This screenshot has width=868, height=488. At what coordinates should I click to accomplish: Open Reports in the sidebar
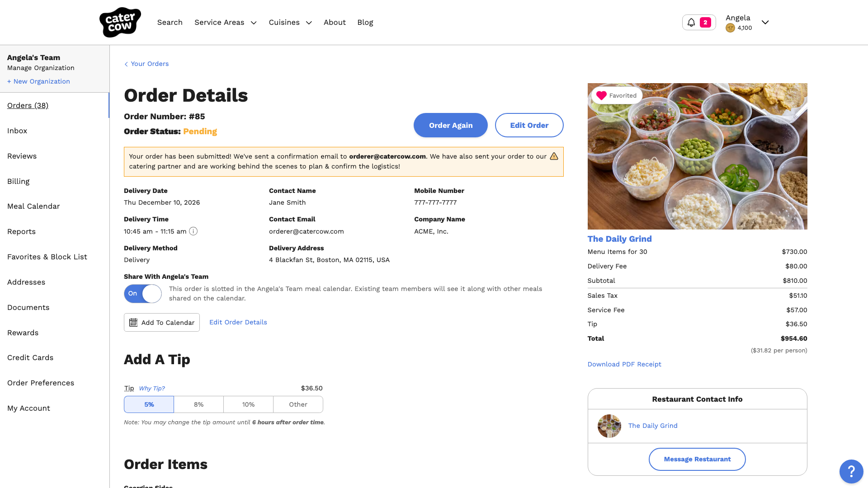(21, 231)
